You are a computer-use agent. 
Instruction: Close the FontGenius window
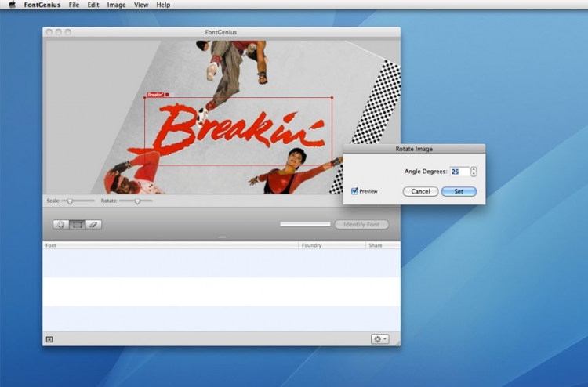pos(49,32)
